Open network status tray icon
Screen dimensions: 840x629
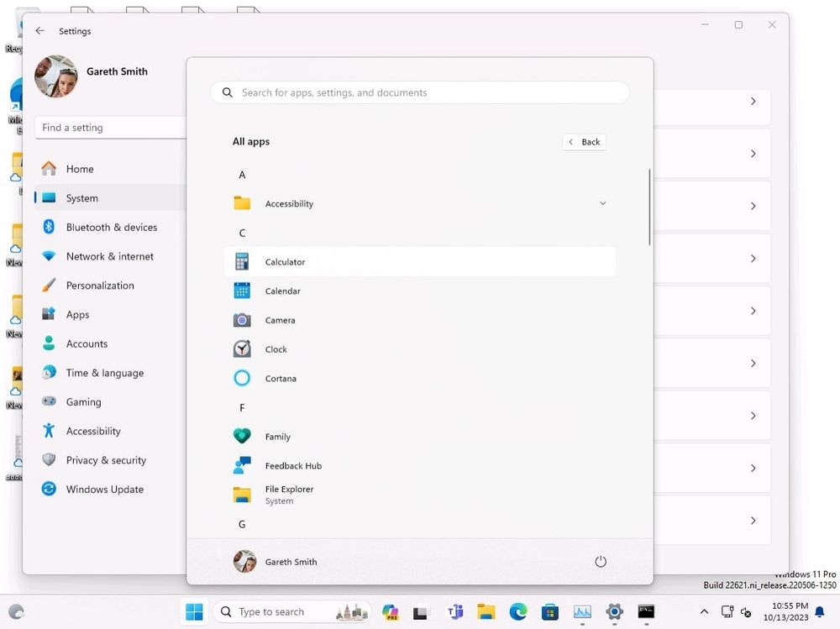(727, 611)
